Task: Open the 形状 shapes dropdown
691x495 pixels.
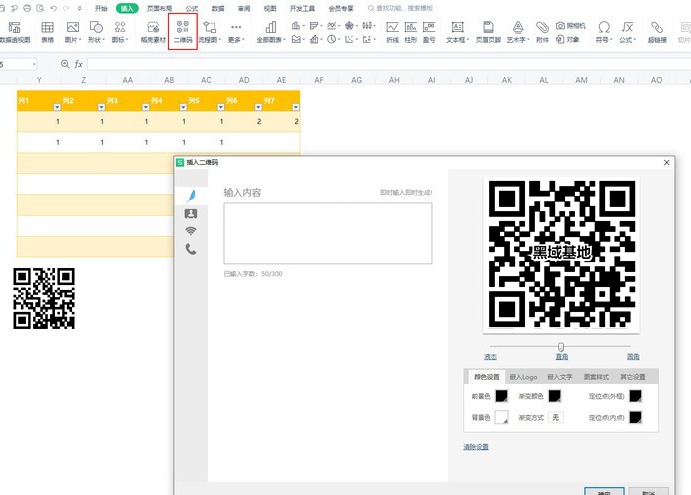Action: coord(96,32)
